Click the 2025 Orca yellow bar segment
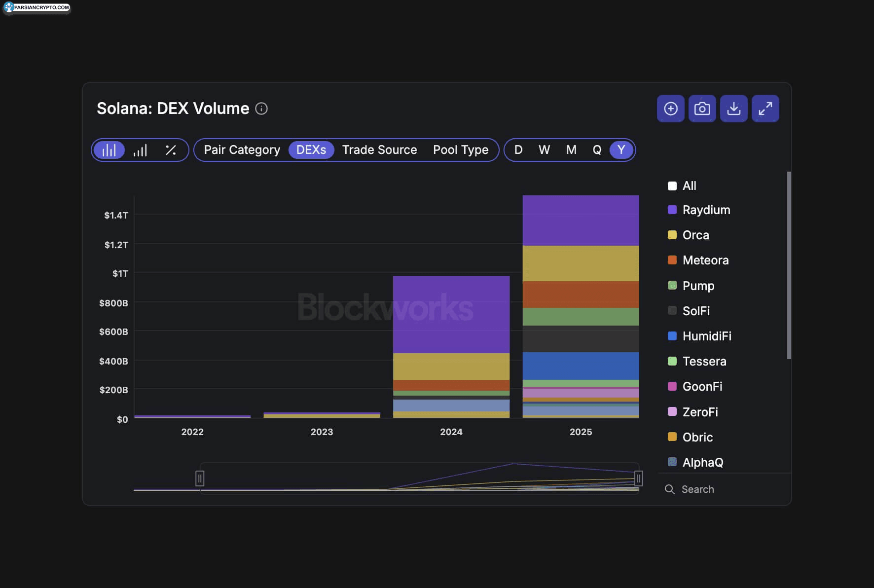Screen dimensions: 874x588 pyautogui.click(x=581, y=263)
